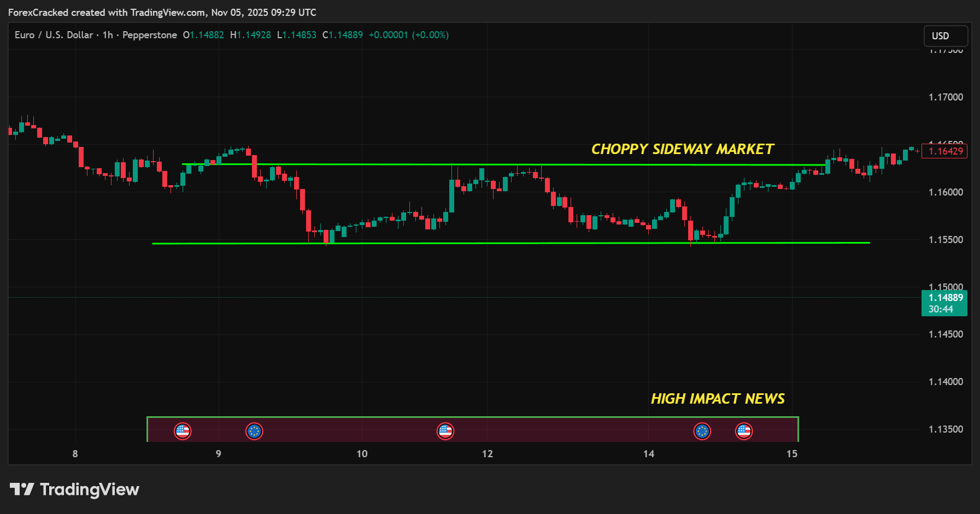Screen dimensions: 980x514
Task: Click the rightmost US flag event icon in the news bar
Action: [743, 431]
